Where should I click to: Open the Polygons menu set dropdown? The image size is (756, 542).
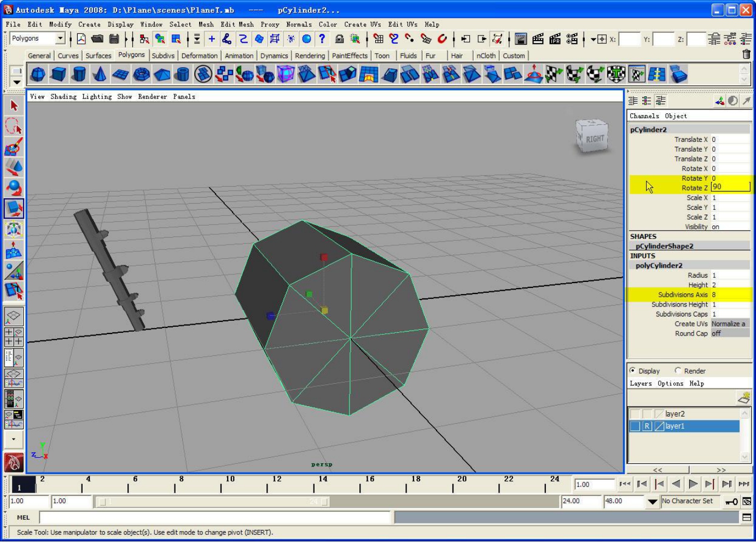(x=60, y=38)
